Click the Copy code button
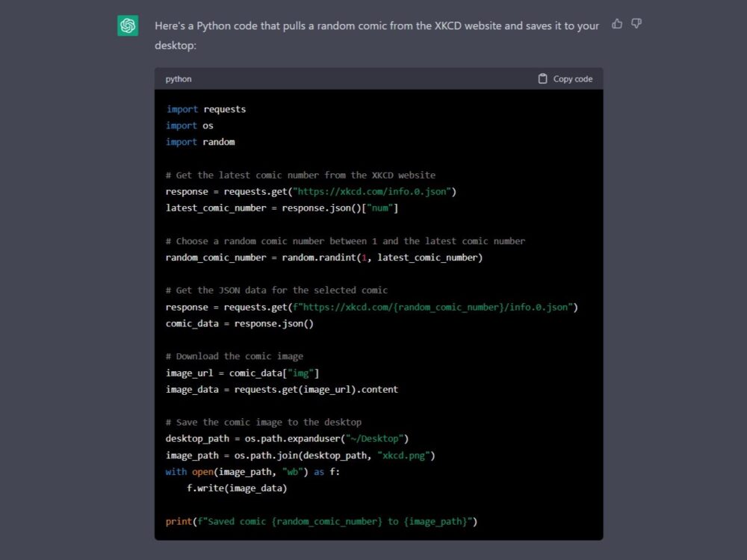The height and width of the screenshot is (560, 747). (x=571, y=78)
